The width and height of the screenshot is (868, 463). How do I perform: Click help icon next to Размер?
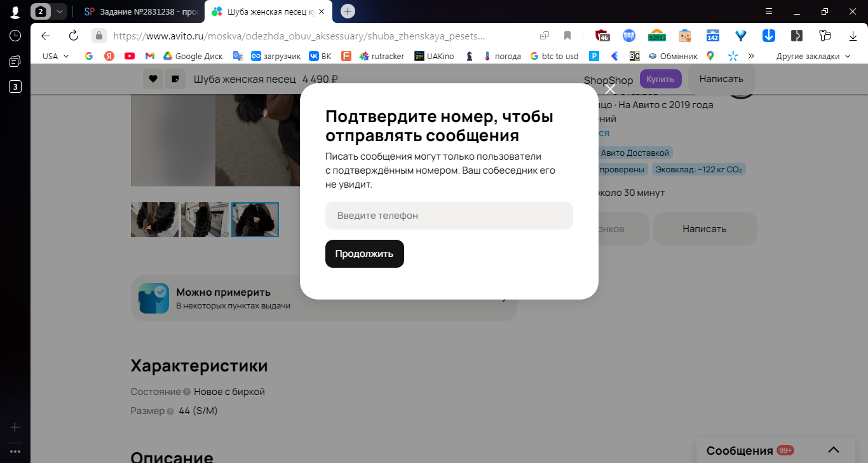coord(170,411)
